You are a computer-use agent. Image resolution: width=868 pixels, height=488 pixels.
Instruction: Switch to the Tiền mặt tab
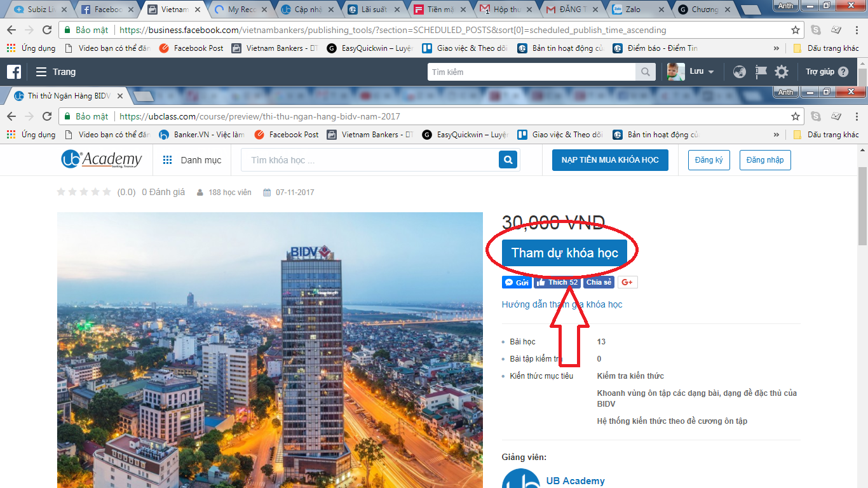(x=441, y=10)
